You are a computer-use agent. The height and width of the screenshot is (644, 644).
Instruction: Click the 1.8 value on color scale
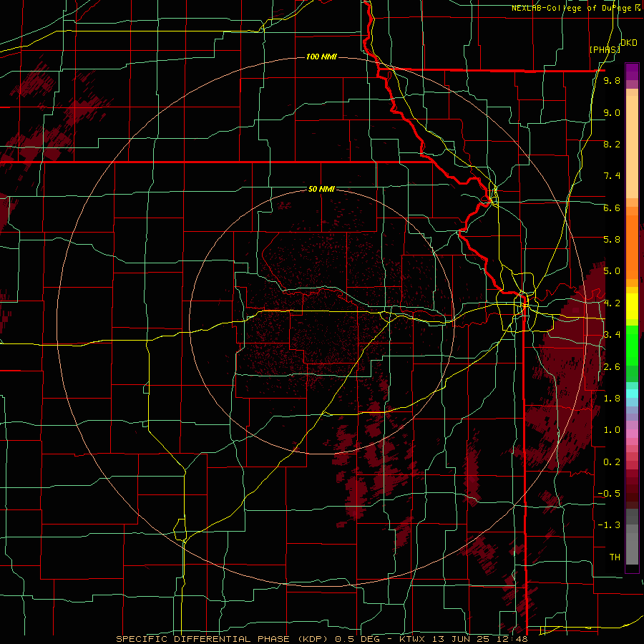[x=612, y=399]
